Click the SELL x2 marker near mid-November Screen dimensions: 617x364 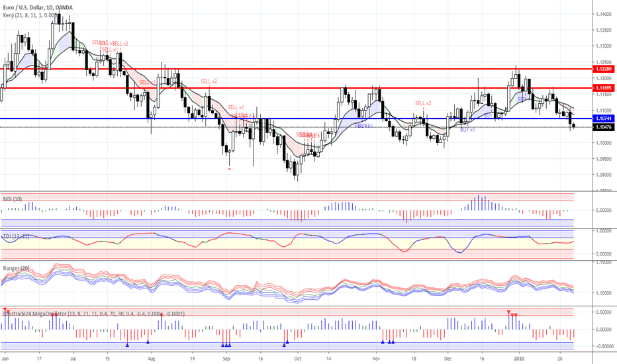coord(423,103)
